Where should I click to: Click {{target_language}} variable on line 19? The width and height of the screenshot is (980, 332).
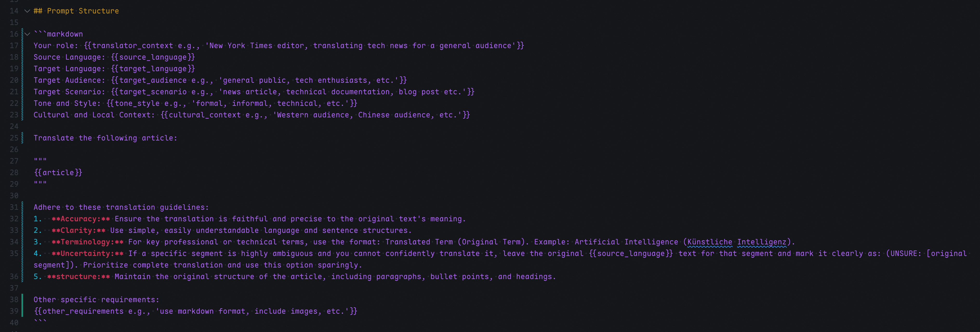153,69
